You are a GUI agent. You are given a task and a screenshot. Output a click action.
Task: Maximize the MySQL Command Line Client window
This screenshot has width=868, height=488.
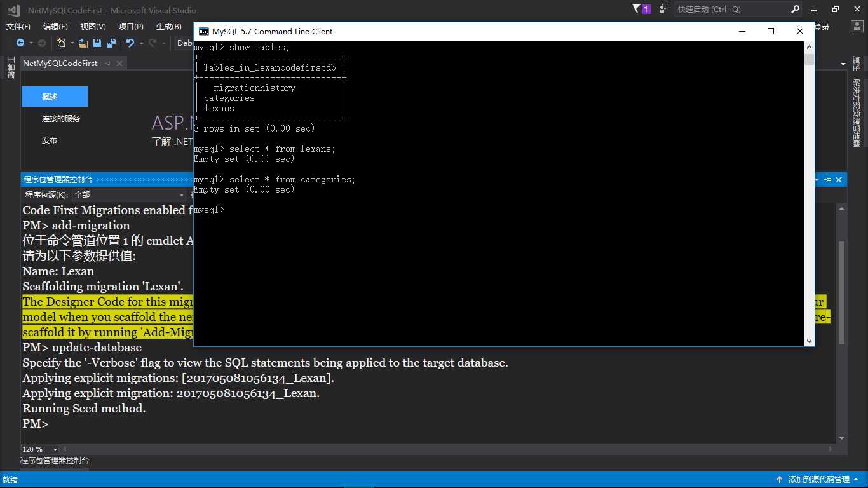(x=771, y=31)
